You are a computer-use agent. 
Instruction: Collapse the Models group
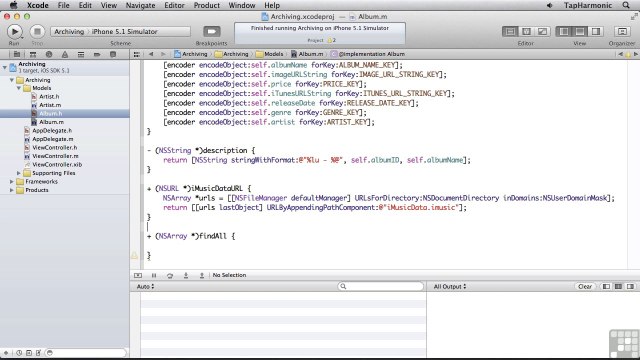click(19, 88)
